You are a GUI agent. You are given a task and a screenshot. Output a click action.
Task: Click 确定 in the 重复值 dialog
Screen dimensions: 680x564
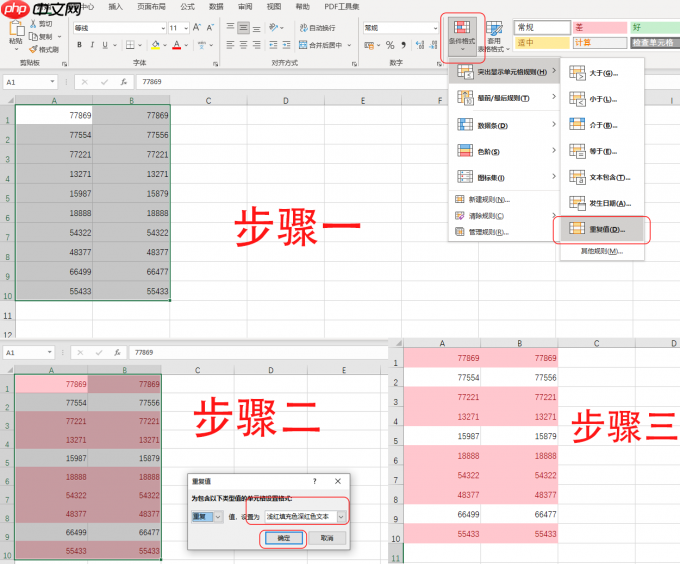(284, 538)
